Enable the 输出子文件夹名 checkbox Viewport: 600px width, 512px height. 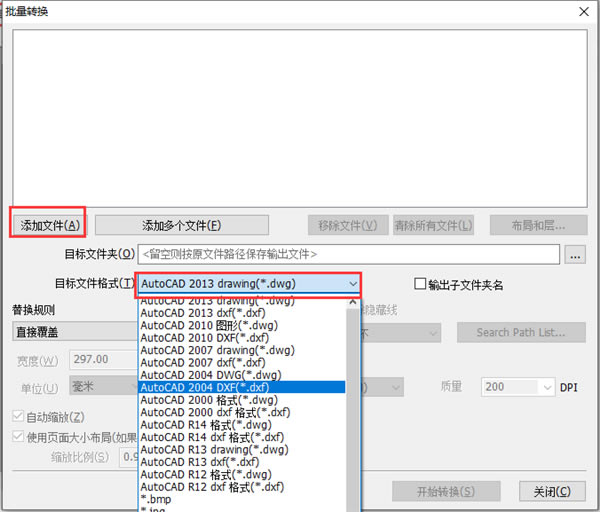click(x=420, y=284)
